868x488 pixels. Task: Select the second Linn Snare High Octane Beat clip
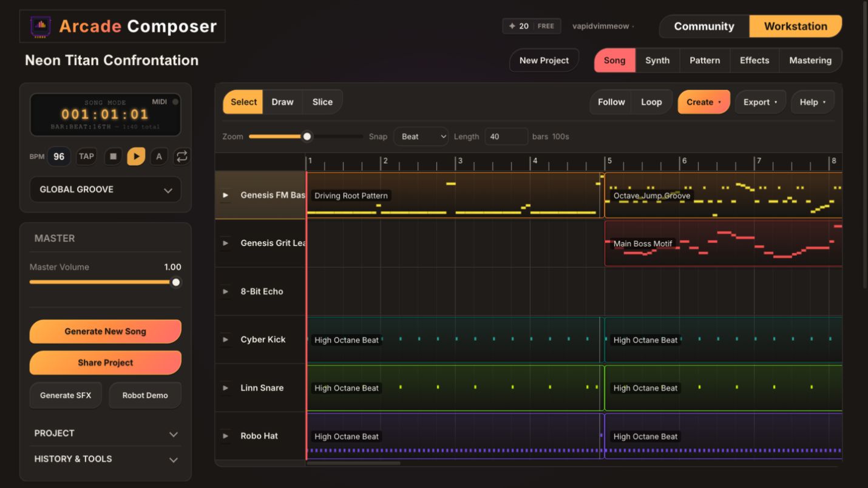(724, 388)
